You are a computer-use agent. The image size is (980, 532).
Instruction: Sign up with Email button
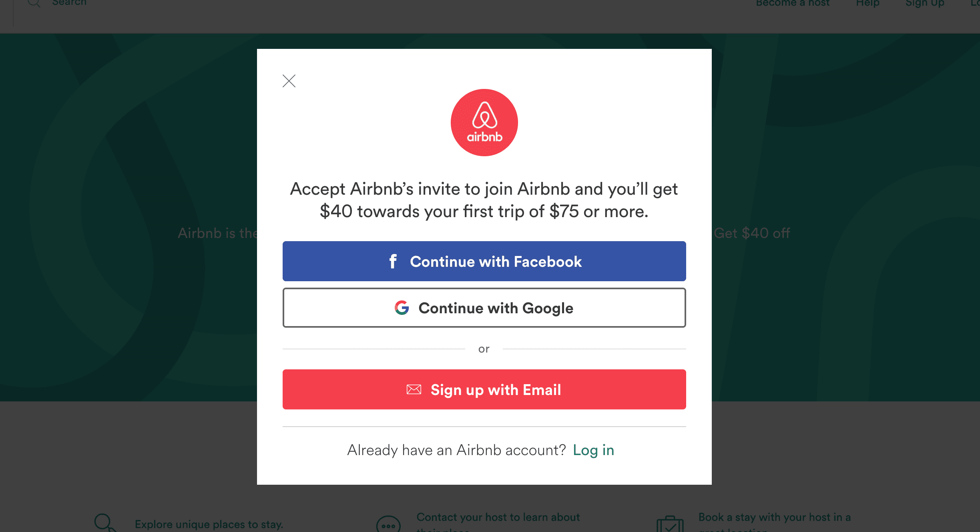(x=484, y=389)
